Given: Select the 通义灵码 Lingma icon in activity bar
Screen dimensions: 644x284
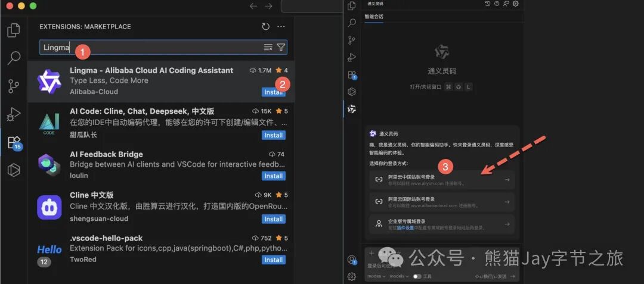Looking at the screenshot, I should click(x=352, y=109).
